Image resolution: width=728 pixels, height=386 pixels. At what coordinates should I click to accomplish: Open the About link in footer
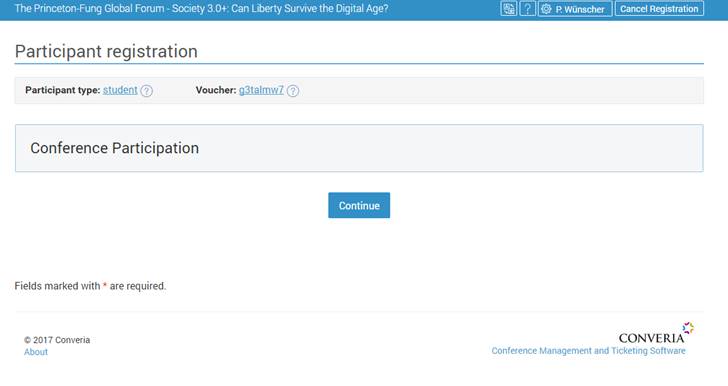[36, 352]
